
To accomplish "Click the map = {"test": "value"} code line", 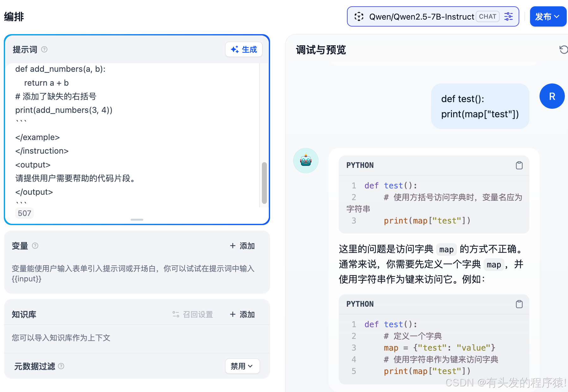I will point(439,348).
